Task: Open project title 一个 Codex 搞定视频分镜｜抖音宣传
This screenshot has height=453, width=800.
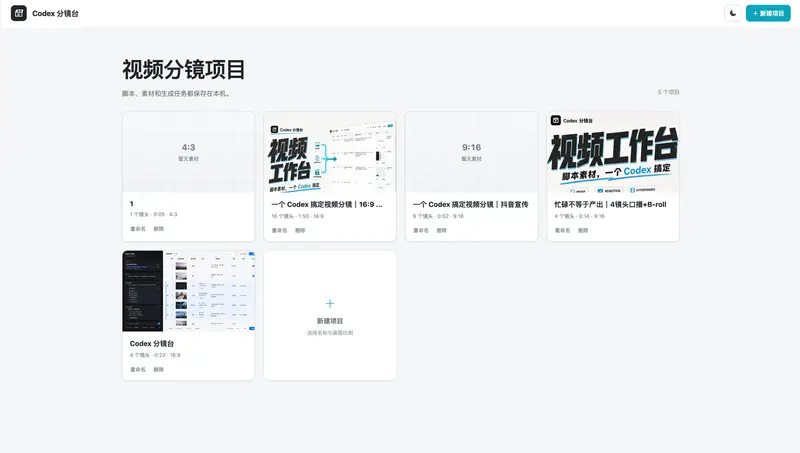Action: coord(470,204)
